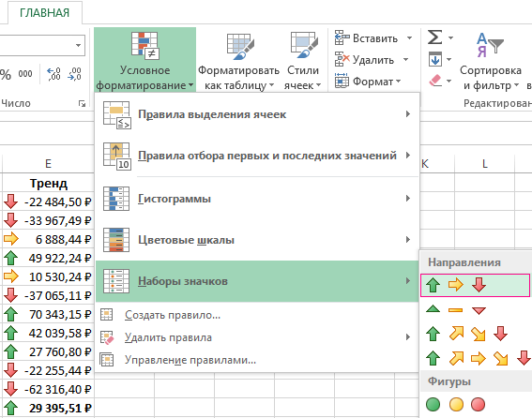Select the cell with 29 395,51 ₽
Screen dimensions: 532x418
coord(48,409)
